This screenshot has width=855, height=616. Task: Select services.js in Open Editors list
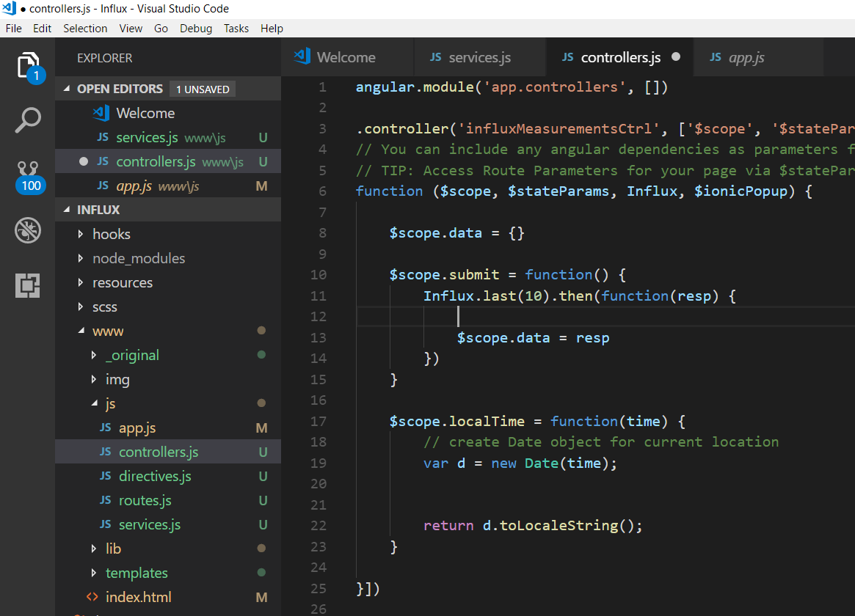point(147,137)
